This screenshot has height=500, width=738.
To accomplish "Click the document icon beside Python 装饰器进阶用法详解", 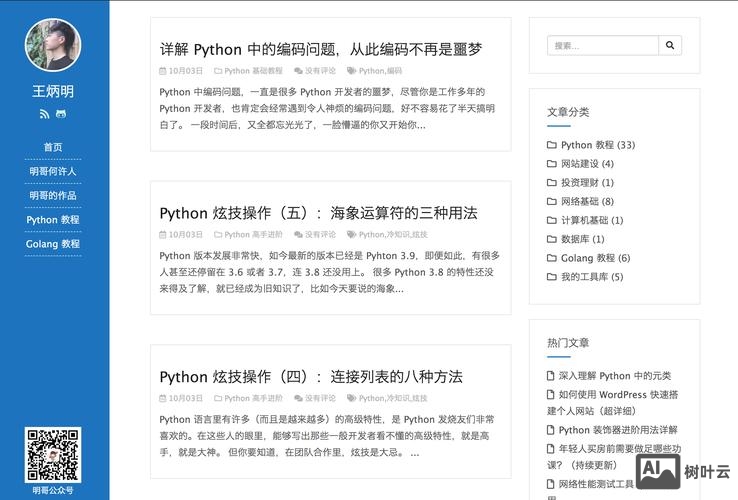I will [551, 430].
